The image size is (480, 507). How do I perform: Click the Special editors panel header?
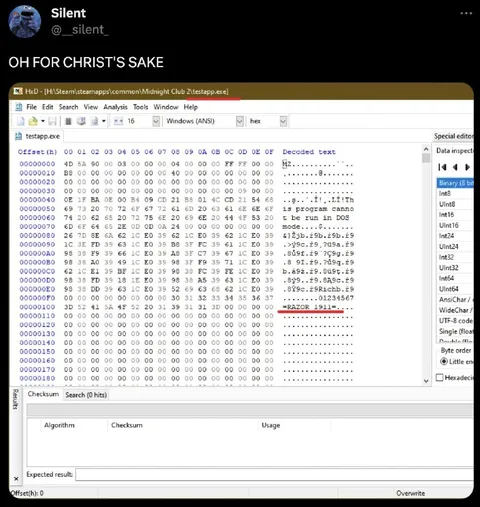click(453, 136)
